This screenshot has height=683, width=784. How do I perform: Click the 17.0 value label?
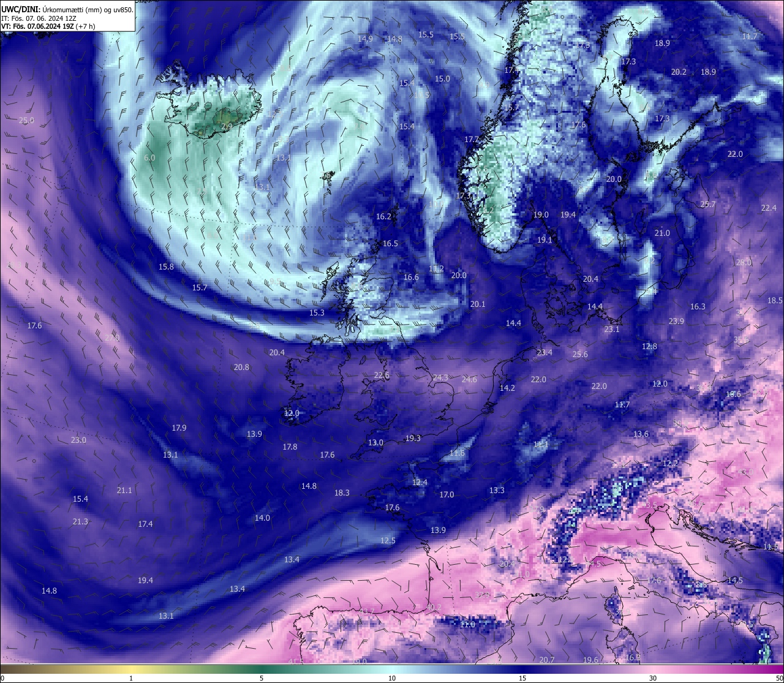tap(447, 494)
